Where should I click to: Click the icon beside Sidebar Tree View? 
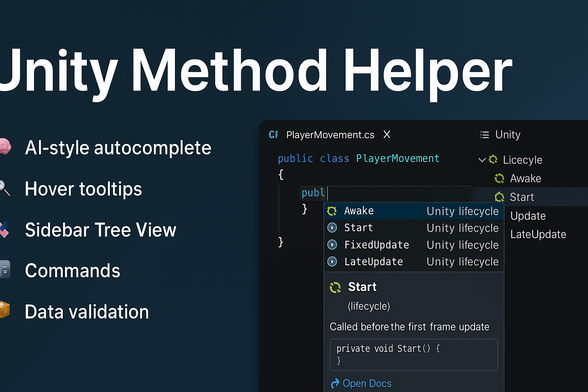pyautogui.click(x=4, y=229)
